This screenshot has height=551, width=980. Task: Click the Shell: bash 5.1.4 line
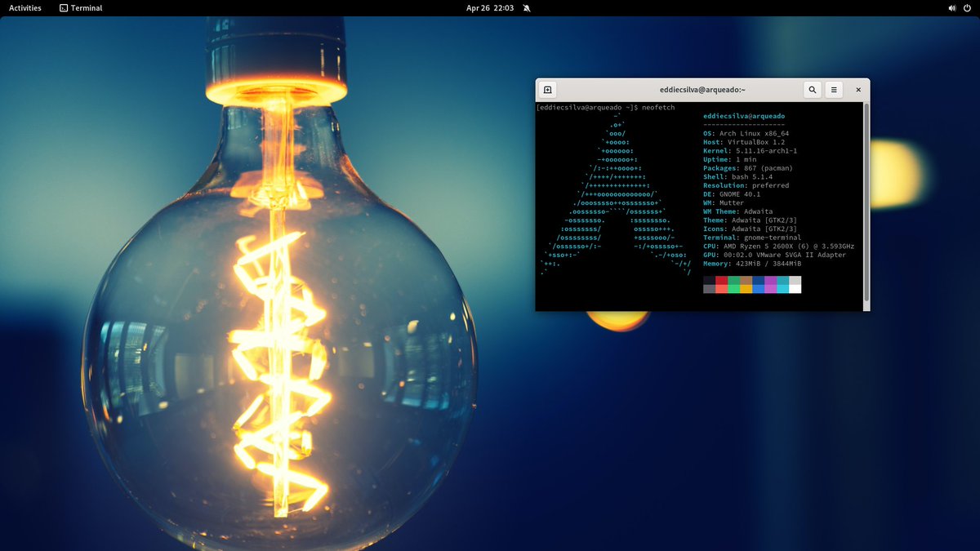pos(737,176)
